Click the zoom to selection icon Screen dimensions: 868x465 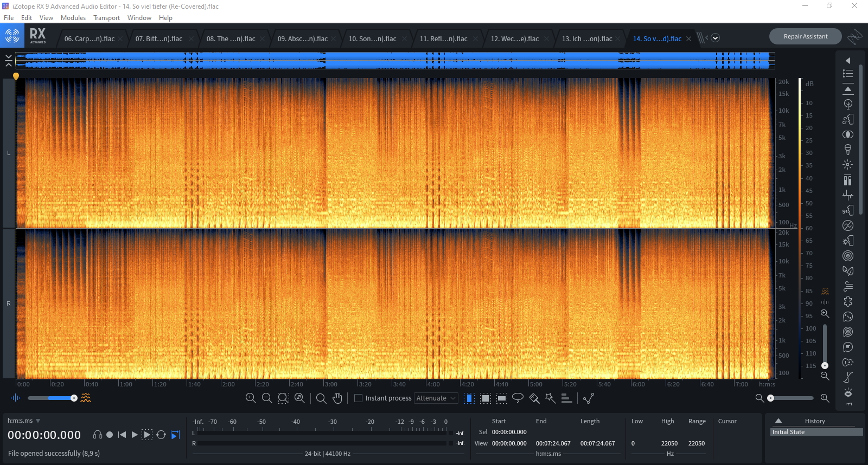pos(283,398)
